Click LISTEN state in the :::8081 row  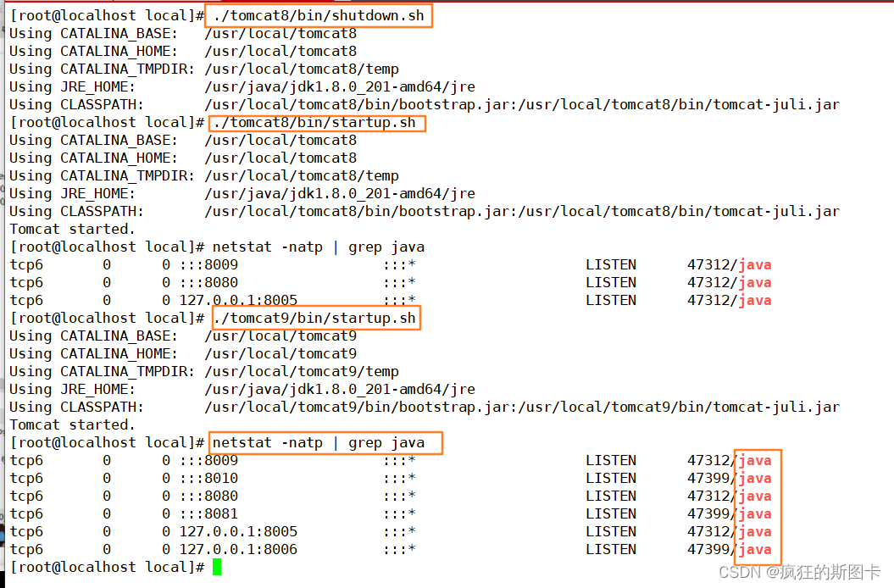tap(611, 513)
